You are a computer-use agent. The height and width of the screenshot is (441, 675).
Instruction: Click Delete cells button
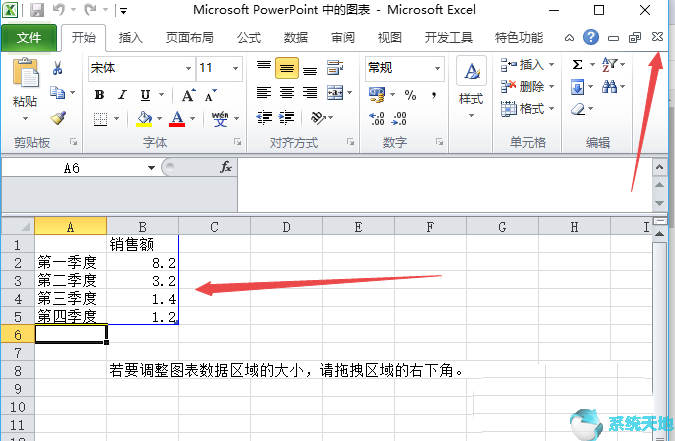click(527, 87)
